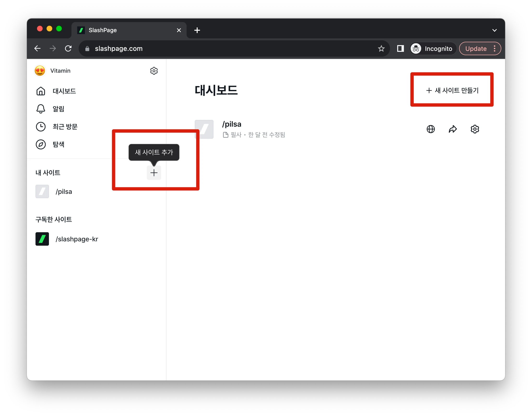
Task: Expand the tab search chevron dropdown
Action: tap(494, 30)
